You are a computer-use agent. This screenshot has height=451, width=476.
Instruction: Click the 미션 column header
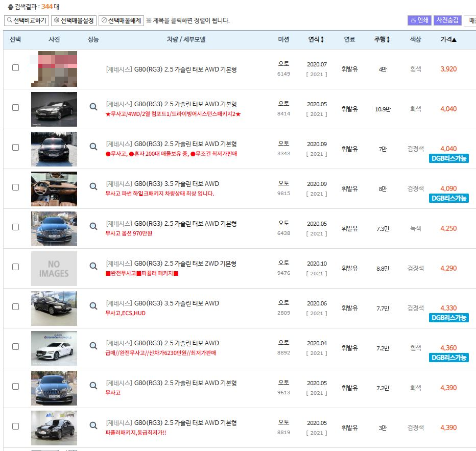click(283, 39)
